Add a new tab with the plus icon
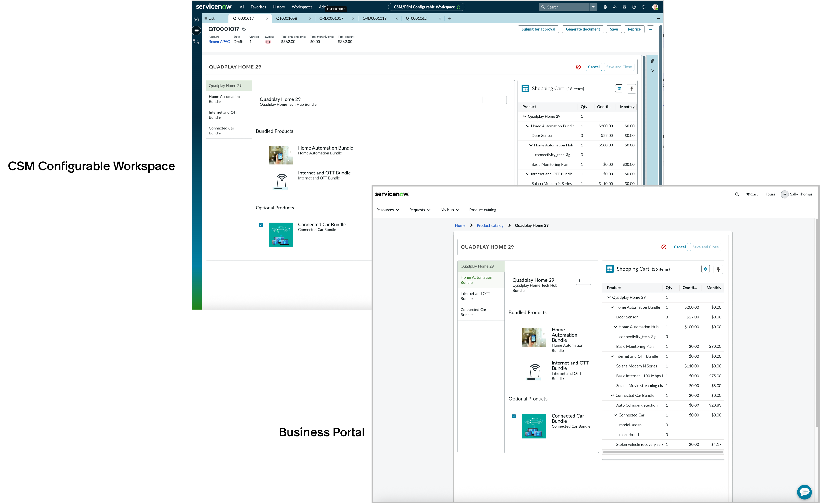 pos(449,19)
